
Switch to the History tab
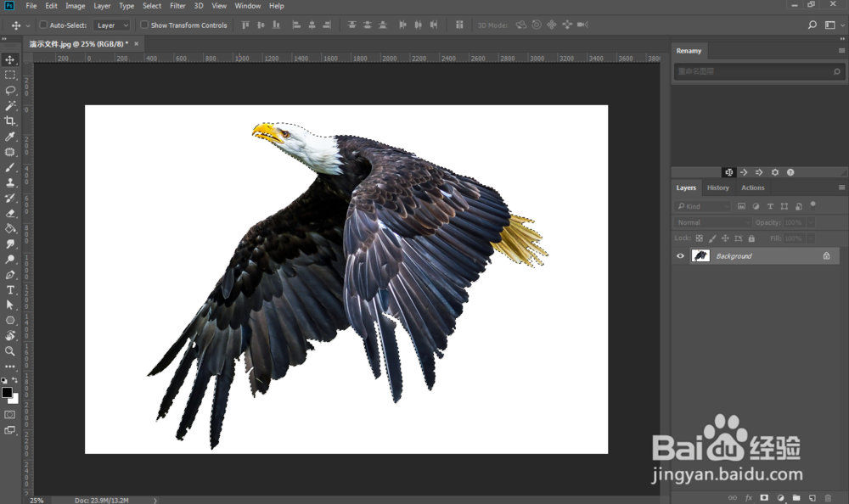pos(718,188)
